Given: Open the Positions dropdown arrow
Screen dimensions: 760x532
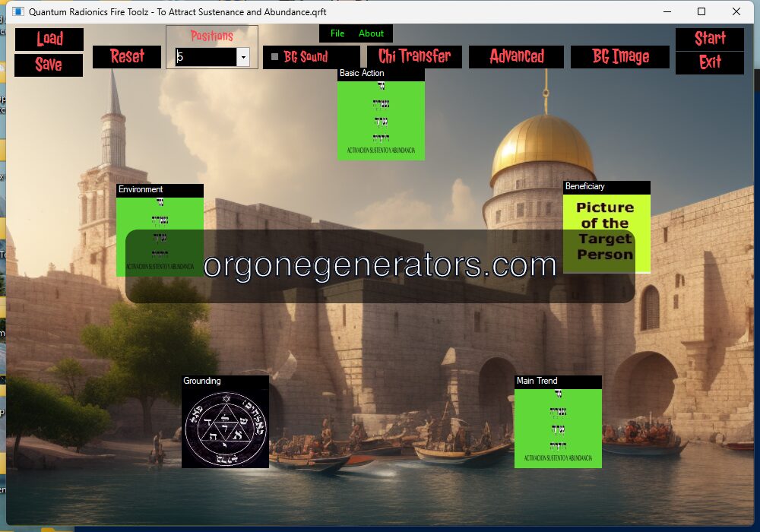Looking at the screenshot, I should click(243, 57).
